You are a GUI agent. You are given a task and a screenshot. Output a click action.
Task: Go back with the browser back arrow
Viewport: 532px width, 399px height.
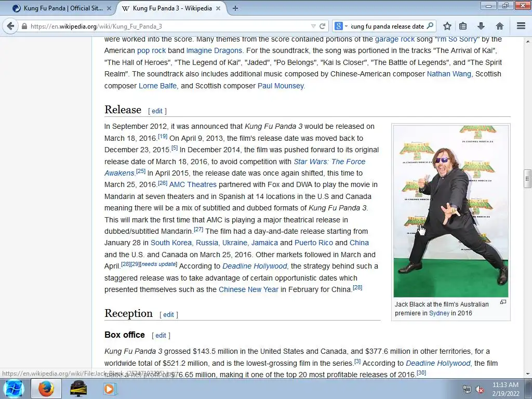coord(10,26)
